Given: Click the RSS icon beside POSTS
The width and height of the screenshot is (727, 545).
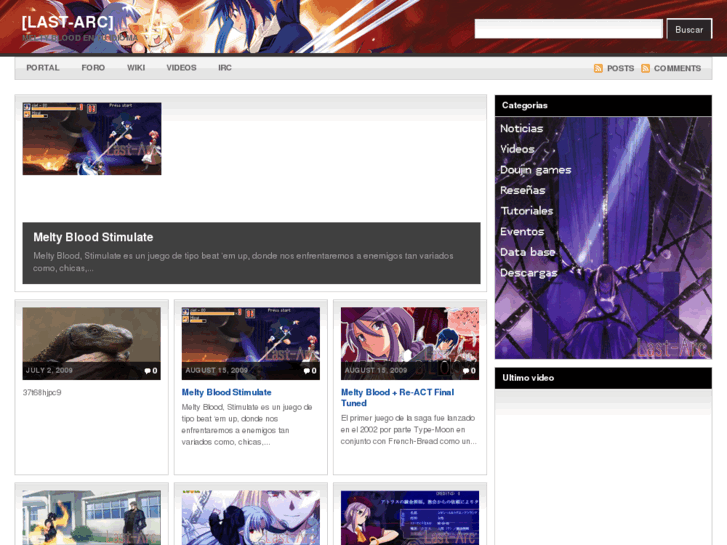Looking at the screenshot, I should (x=598, y=68).
